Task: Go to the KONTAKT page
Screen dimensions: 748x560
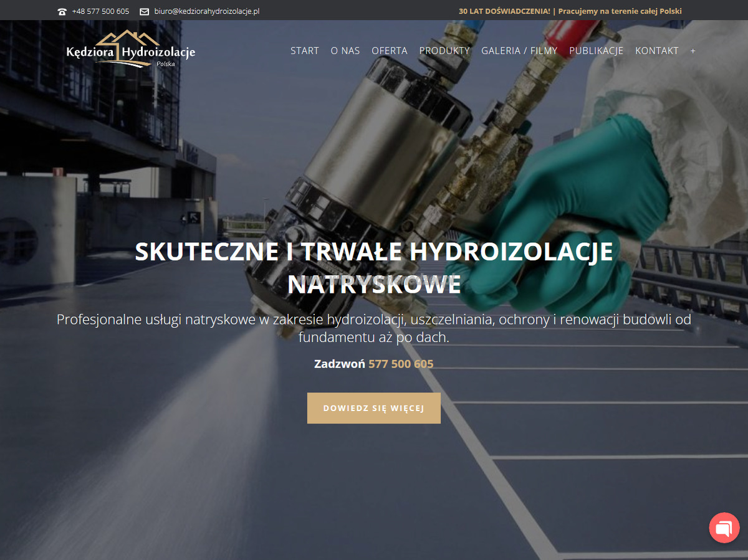Action: (657, 51)
